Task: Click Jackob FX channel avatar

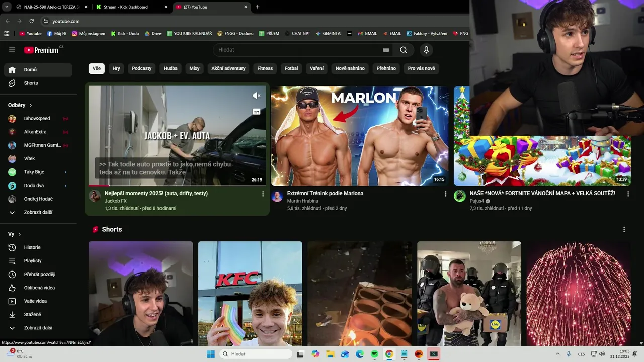Action: 95,196
